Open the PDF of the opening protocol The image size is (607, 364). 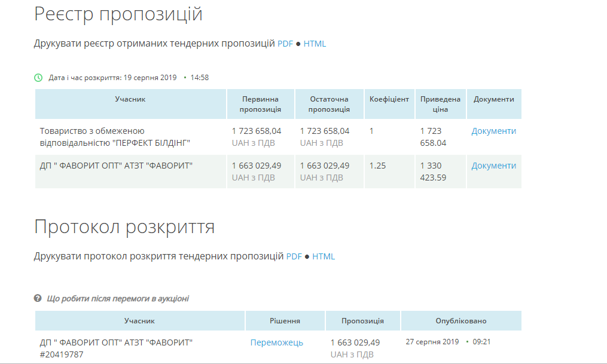294,256
